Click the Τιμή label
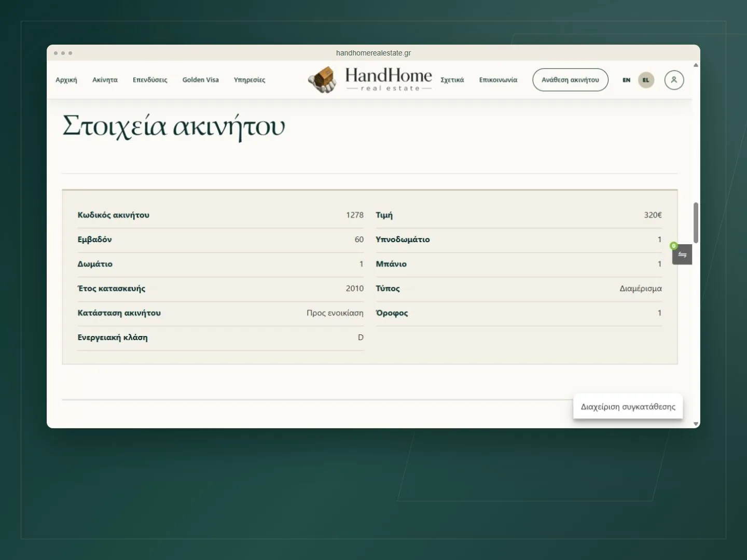The image size is (747, 560). click(384, 215)
